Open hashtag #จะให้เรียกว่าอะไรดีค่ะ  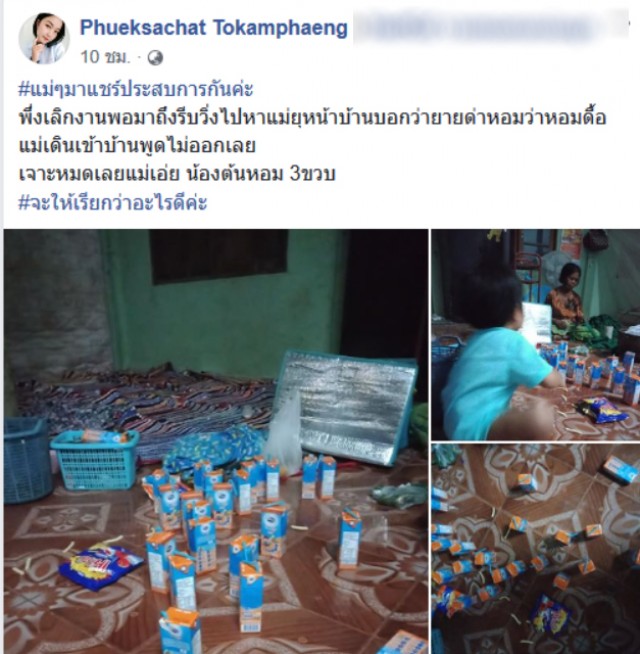[x=113, y=203]
